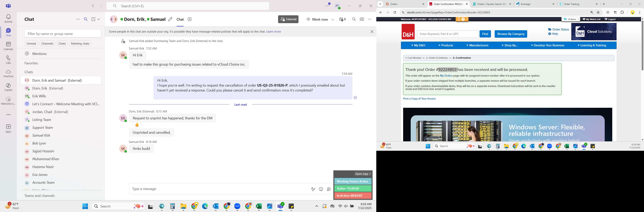Viewport: 644px width, 212px height.
Task: Open Copilot in Teams sidebar
Action: 8,87
